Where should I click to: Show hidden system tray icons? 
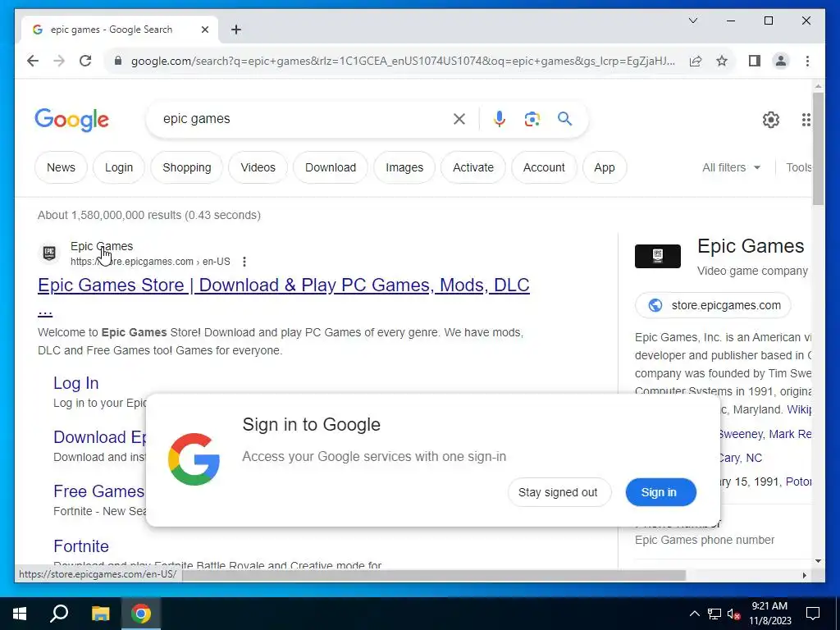[694, 614]
